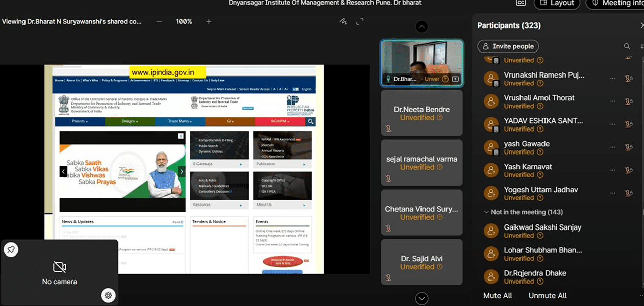Go to next banner slide arrow
The width and height of the screenshot is (644, 306).
[181, 172]
